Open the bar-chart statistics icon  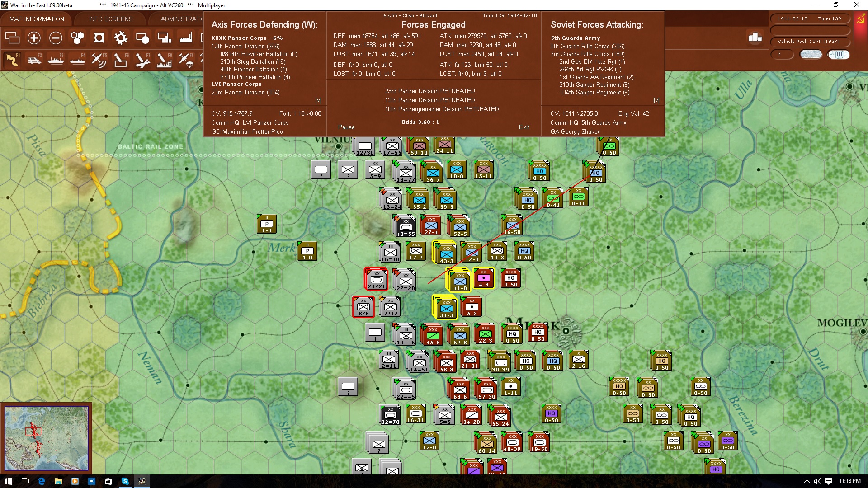click(755, 38)
